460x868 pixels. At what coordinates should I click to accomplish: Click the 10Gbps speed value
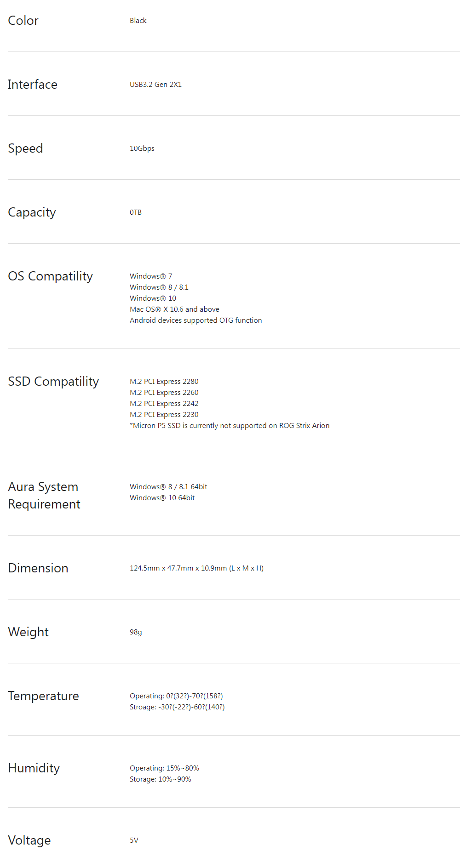point(142,148)
